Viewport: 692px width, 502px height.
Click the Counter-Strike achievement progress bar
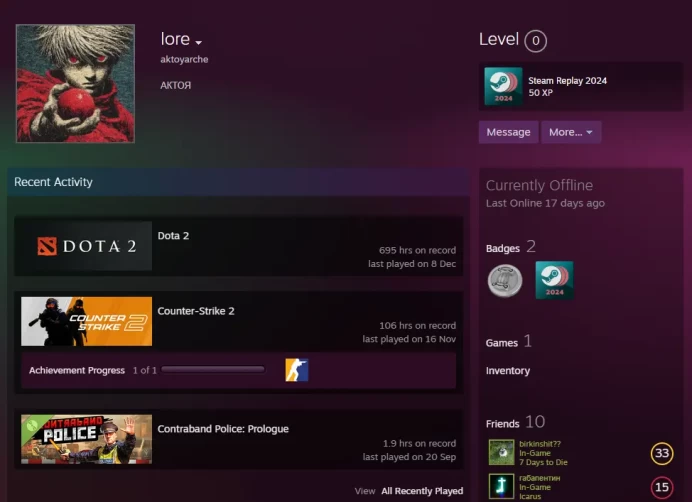click(x=213, y=370)
